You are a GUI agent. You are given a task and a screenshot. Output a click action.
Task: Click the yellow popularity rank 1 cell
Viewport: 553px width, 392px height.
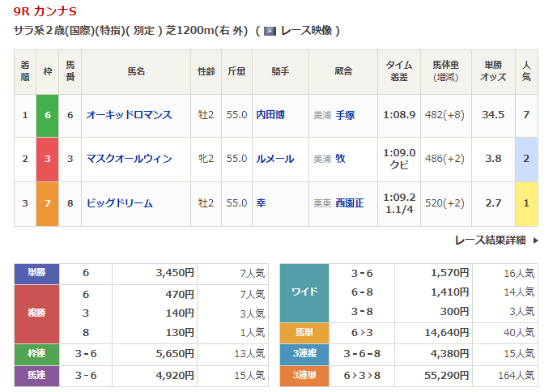(x=526, y=203)
